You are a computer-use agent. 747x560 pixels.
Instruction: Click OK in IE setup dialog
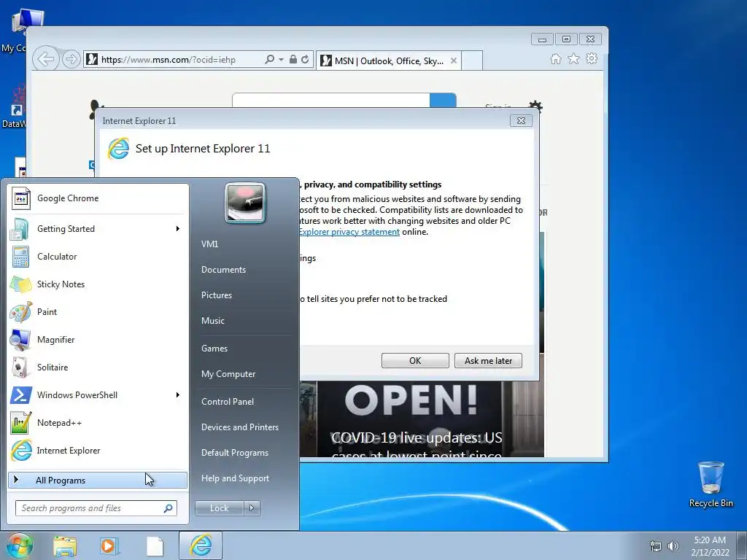[x=415, y=360]
